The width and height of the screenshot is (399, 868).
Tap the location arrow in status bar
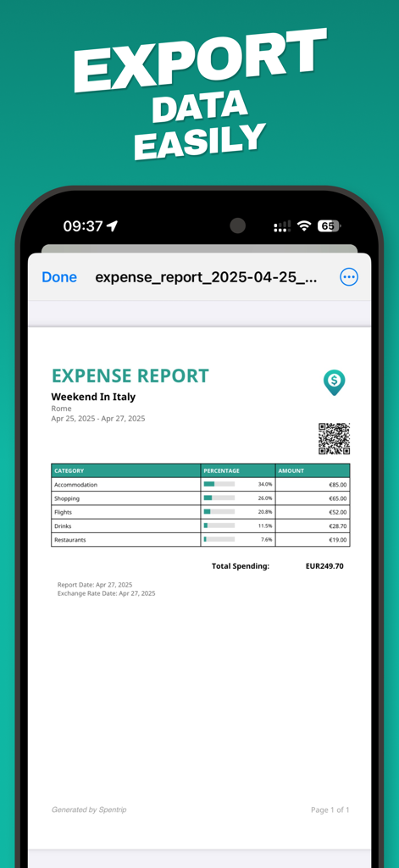point(113,225)
